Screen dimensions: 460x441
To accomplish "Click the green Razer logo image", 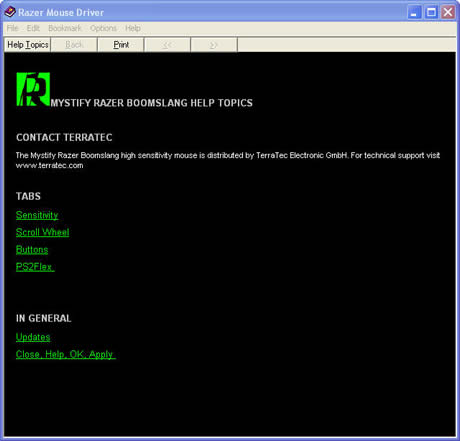I will 33,89.
